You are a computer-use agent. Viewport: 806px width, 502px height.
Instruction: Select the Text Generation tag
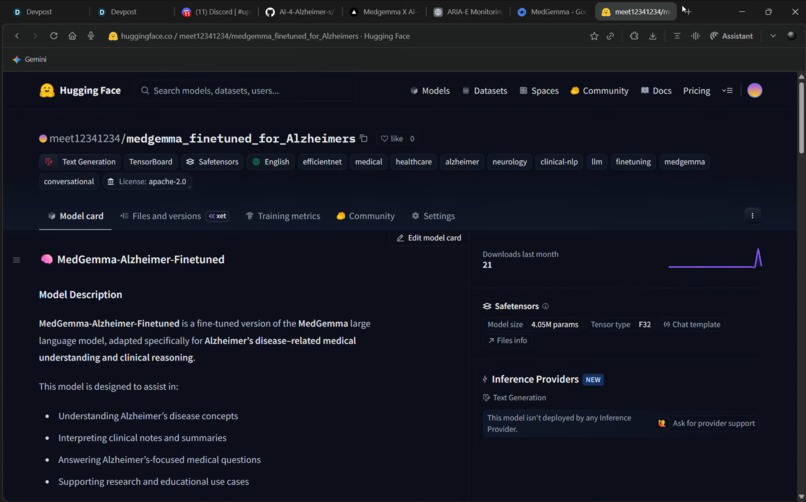coord(80,161)
